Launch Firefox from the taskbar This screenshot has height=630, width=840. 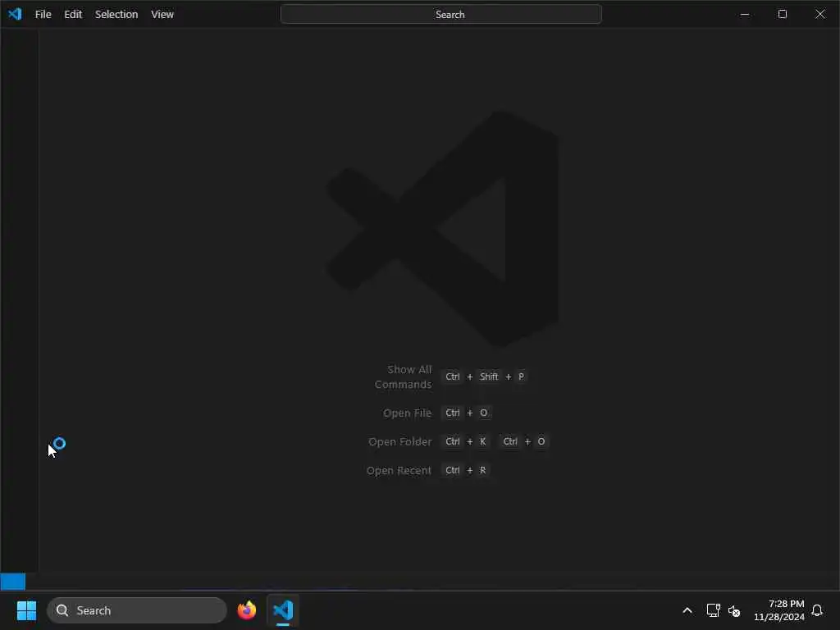tap(246, 610)
